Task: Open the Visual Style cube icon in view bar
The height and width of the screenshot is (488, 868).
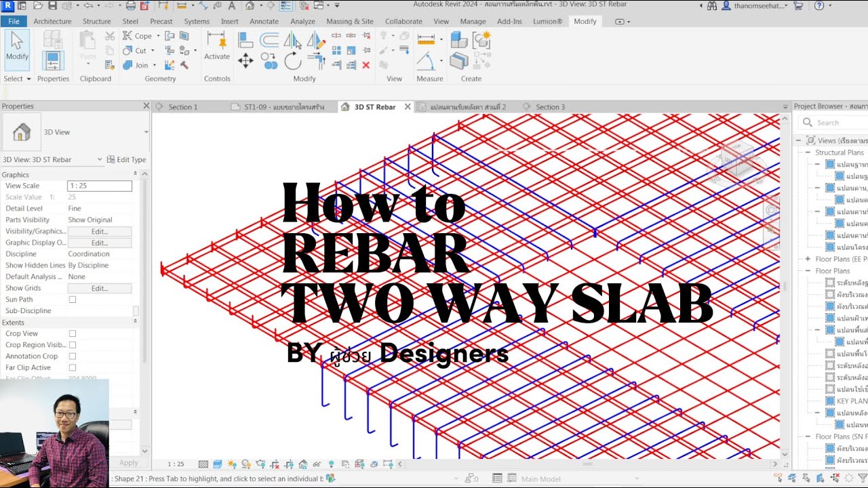Action: (x=218, y=464)
